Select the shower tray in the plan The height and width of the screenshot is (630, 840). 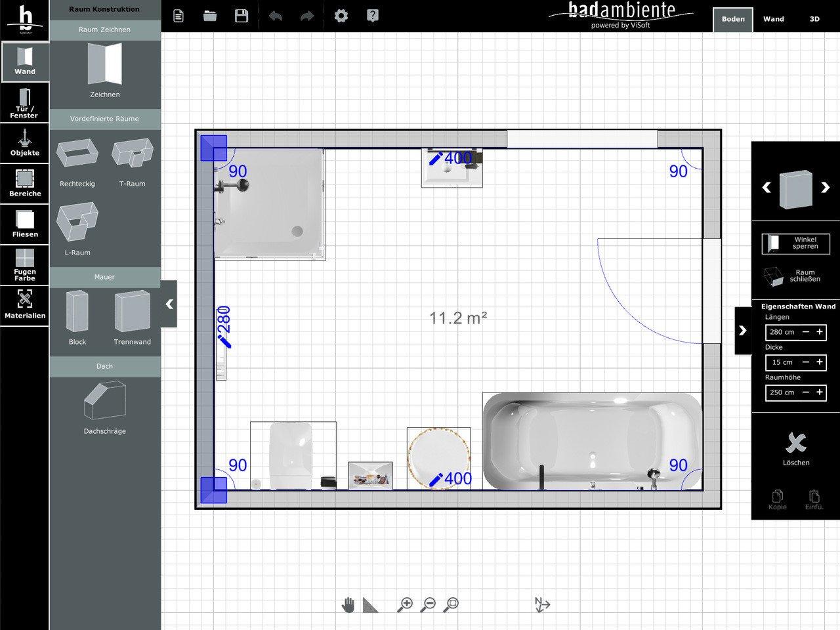(269, 203)
